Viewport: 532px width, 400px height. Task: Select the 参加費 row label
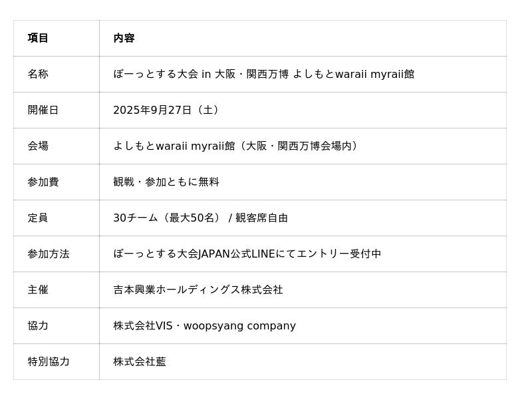[x=43, y=182]
